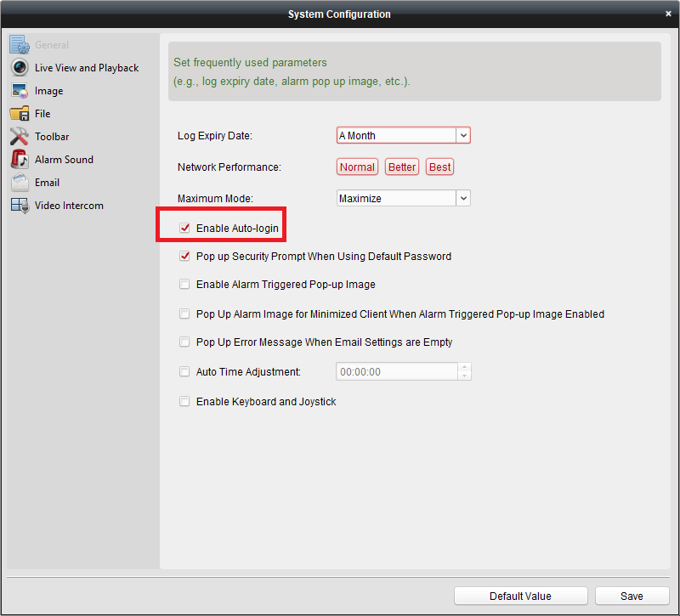Disable the Enable Auto-login checkbox
Image resolution: width=680 pixels, height=616 pixels.
[184, 229]
